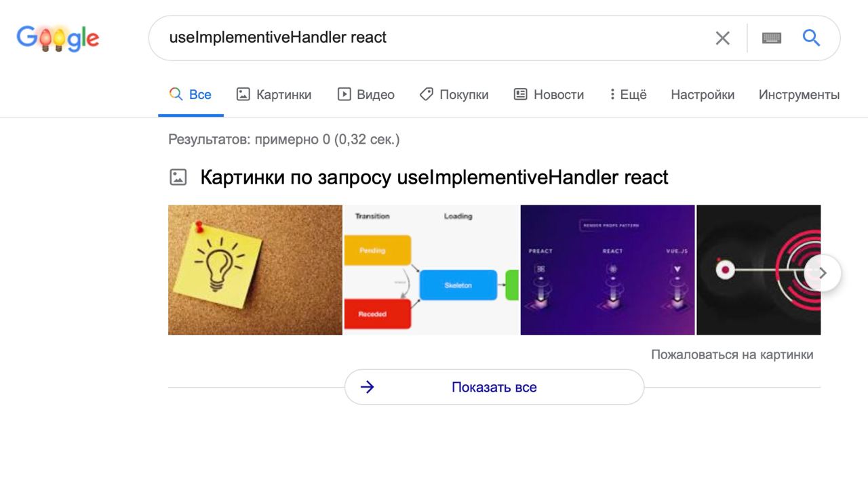Open the Покупки tab
Viewport: 868px width, 494px height.
[454, 95]
